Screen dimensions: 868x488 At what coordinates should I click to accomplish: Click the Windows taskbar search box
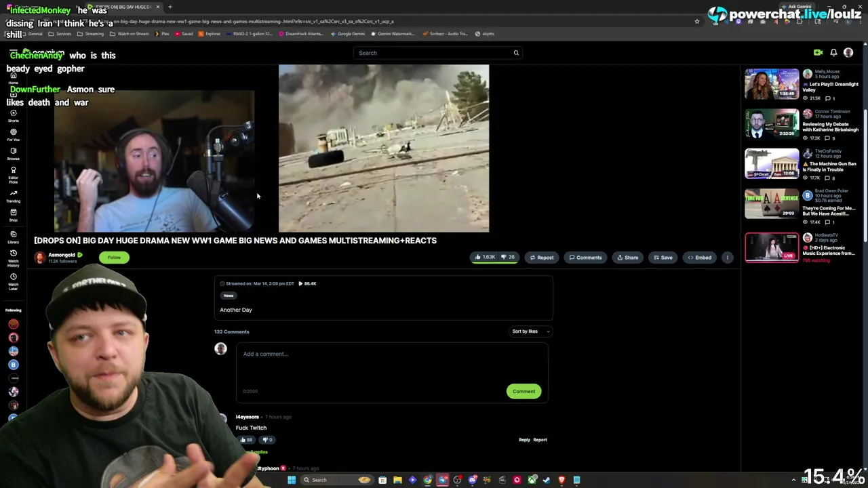pyautogui.click(x=336, y=480)
